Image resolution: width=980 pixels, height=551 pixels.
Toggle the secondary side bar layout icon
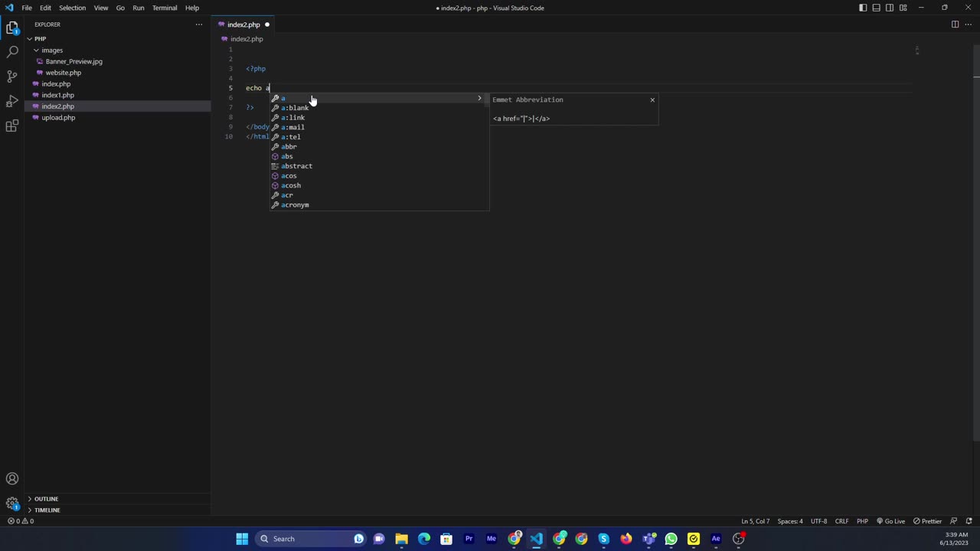pyautogui.click(x=890, y=8)
